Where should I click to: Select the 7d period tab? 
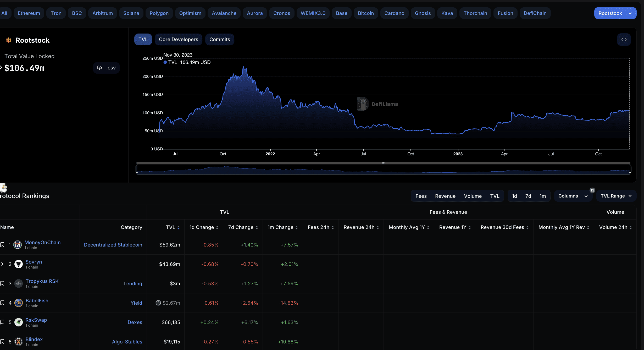528,196
